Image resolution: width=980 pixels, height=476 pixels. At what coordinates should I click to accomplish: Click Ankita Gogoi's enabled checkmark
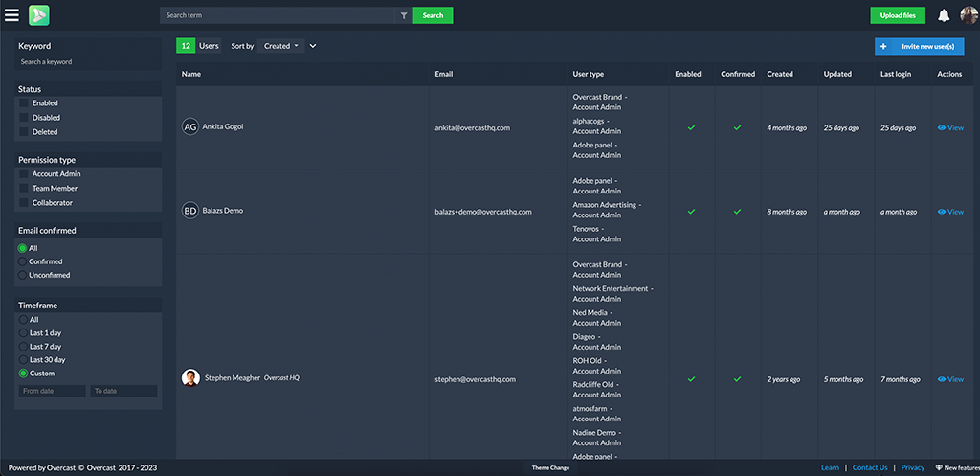pyautogui.click(x=691, y=127)
